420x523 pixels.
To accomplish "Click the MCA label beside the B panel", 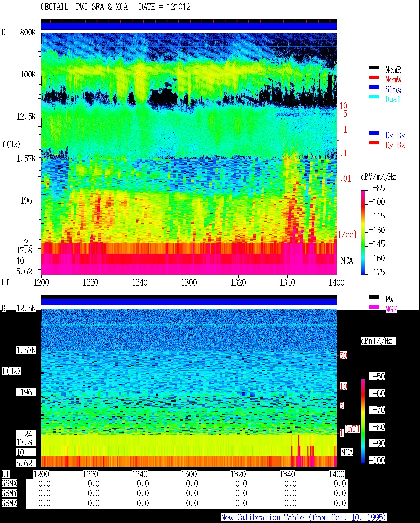I will point(347,453).
